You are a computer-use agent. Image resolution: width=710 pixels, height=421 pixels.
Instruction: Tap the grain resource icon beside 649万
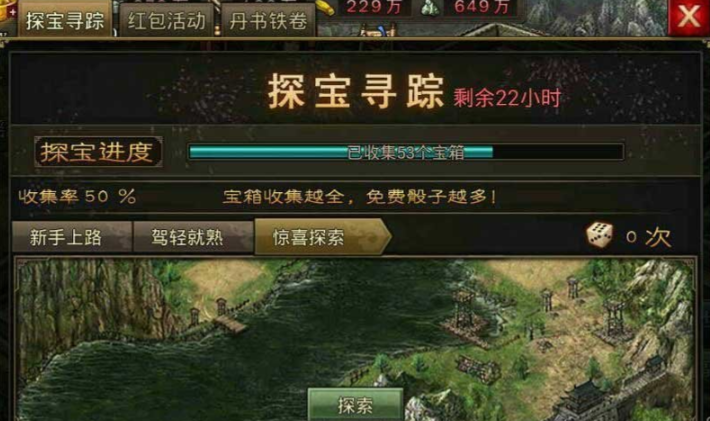click(x=429, y=7)
